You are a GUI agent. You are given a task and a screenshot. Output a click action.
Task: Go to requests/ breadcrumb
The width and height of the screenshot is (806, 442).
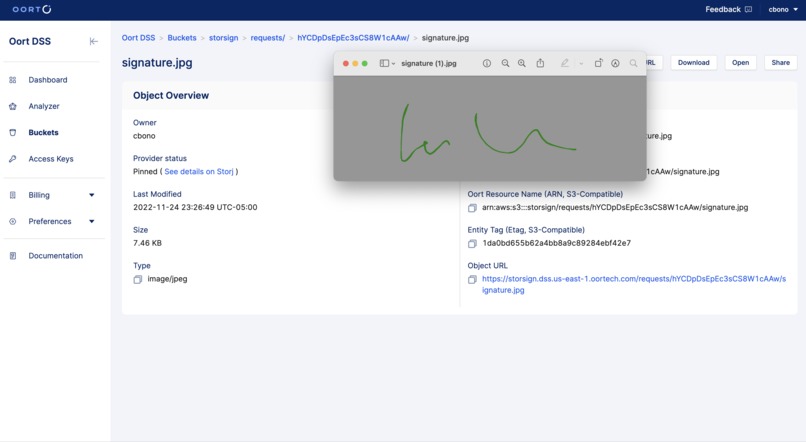coord(268,38)
